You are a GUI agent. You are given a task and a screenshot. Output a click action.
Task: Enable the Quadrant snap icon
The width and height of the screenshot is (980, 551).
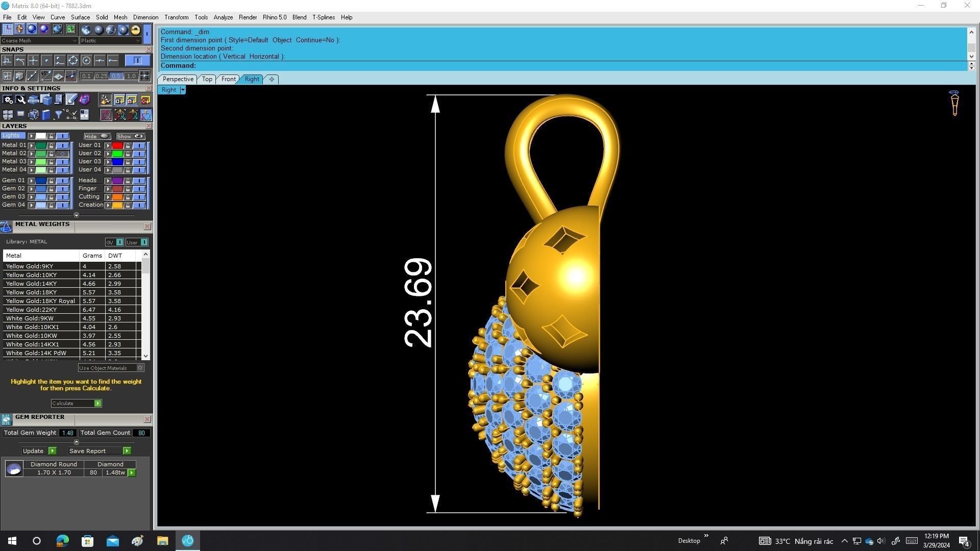pyautogui.click(x=73, y=60)
